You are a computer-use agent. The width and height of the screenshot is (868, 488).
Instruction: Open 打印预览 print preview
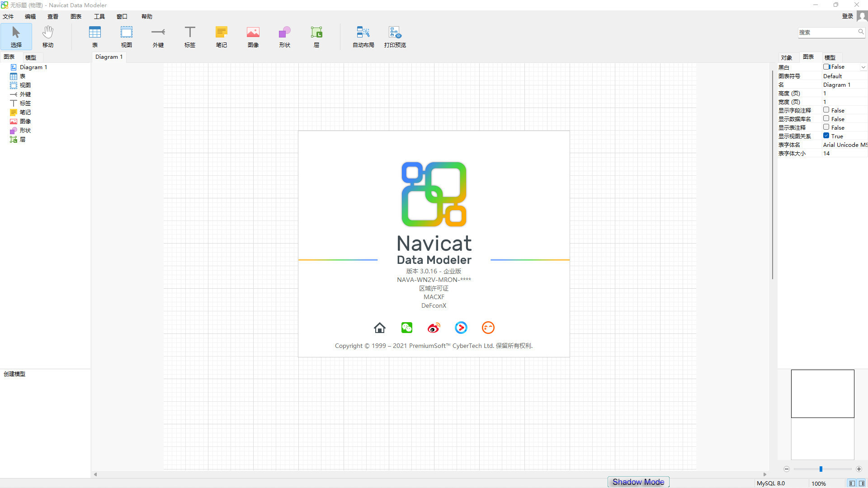coord(395,36)
